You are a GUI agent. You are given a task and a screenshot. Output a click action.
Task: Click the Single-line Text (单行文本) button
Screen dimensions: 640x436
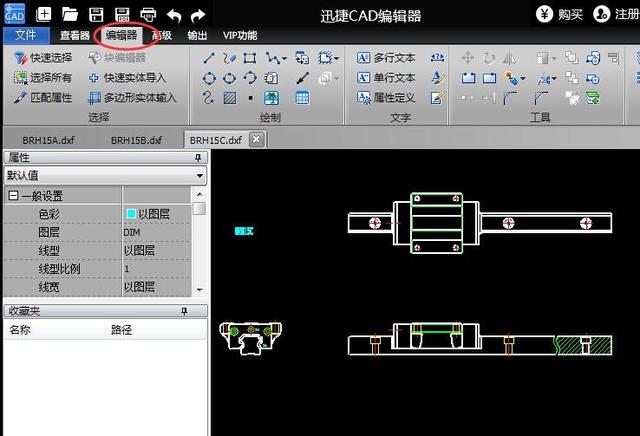tap(386, 78)
